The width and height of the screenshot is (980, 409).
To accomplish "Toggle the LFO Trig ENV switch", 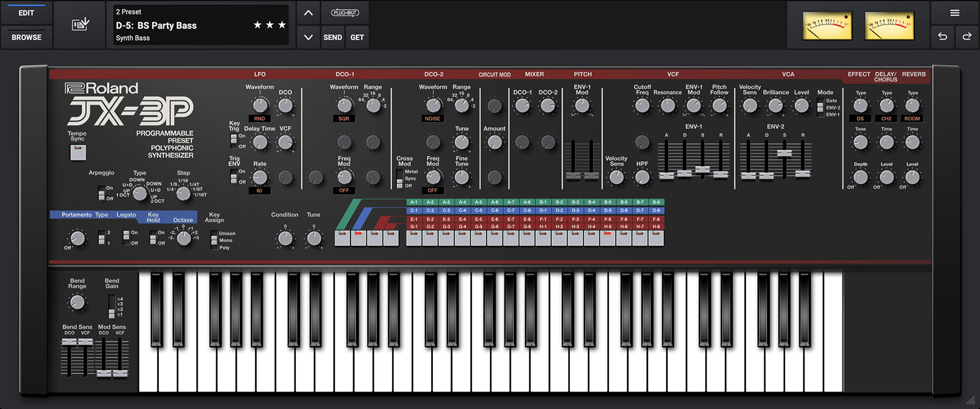I will (234, 176).
